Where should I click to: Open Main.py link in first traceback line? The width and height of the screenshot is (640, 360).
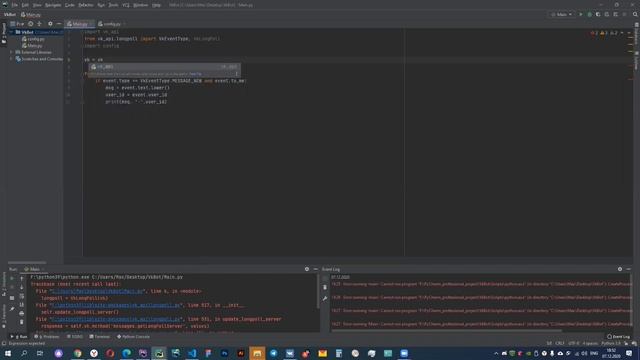(x=97, y=291)
